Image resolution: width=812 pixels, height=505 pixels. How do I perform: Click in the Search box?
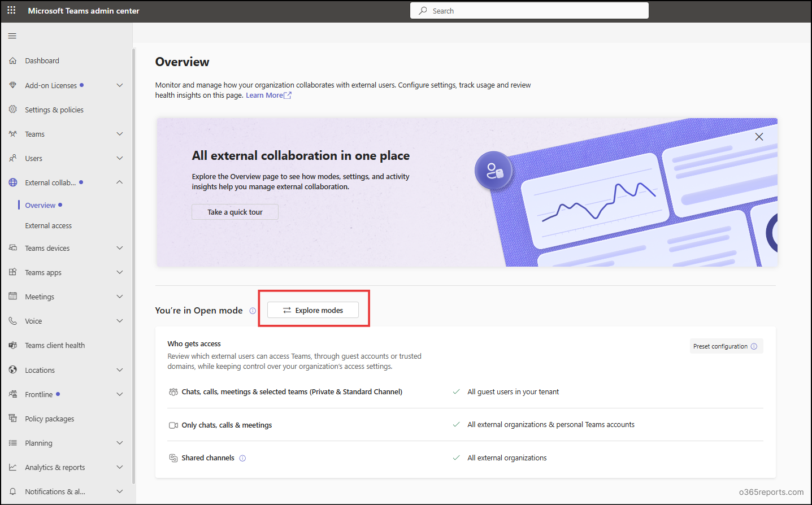tap(529, 11)
